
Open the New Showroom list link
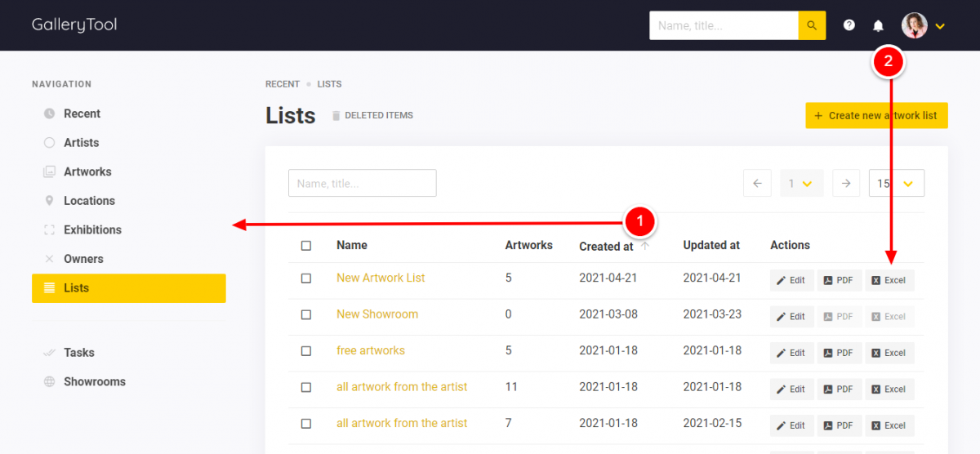click(377, 314)
